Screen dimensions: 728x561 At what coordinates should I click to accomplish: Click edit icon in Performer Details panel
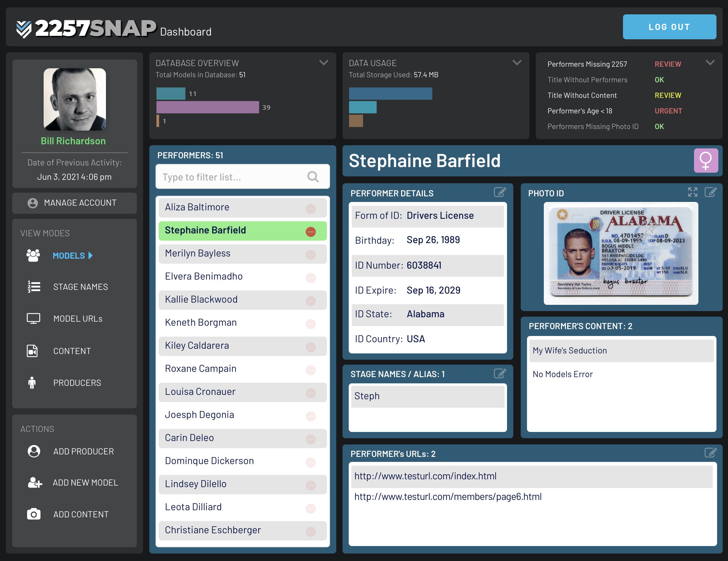click(x=500, y=192)
